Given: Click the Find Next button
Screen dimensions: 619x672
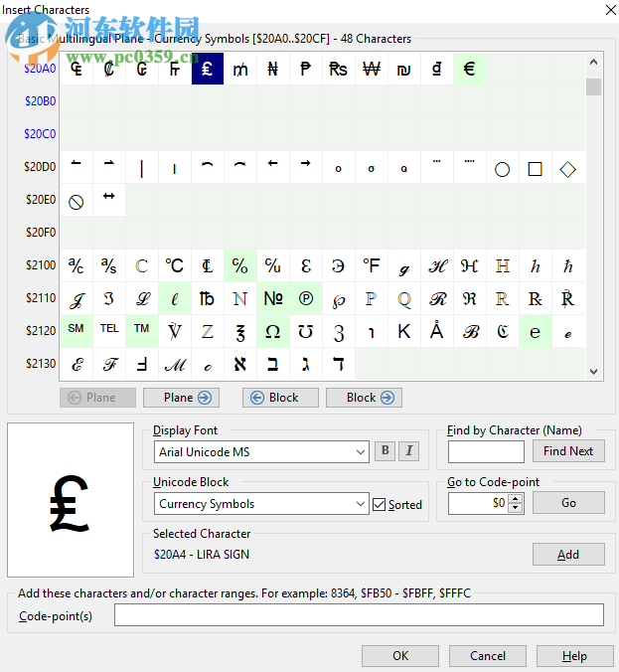Looking at the screenshot, I should tap(568, 451).
